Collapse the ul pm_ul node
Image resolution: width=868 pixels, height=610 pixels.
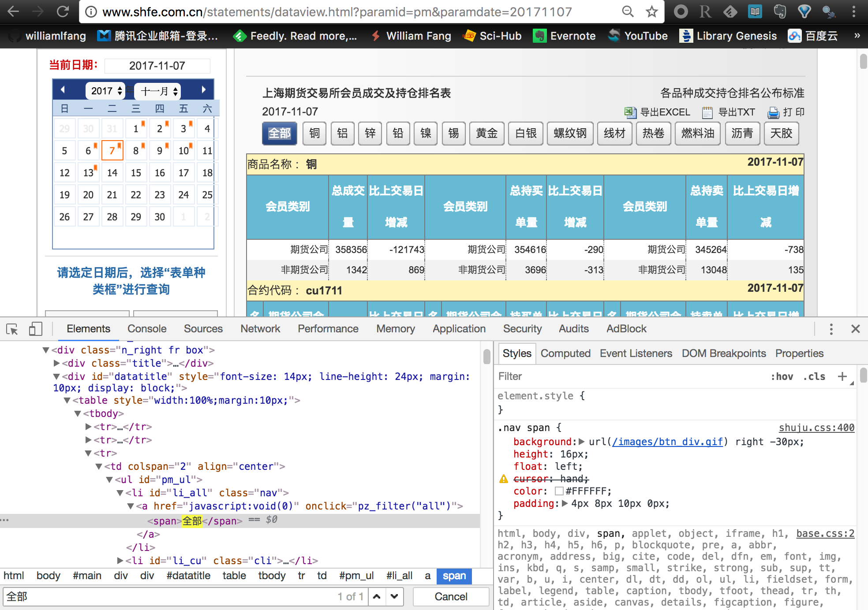coord(109,480)
